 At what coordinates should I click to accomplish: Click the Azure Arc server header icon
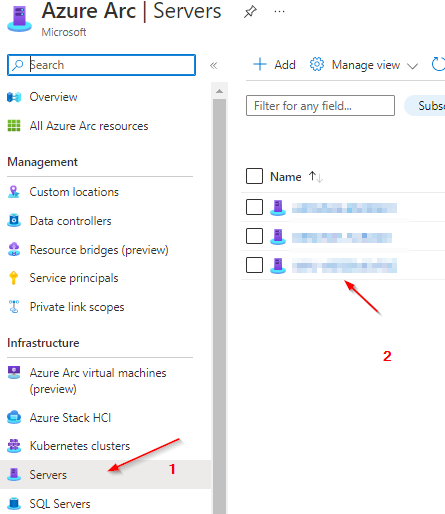pos(19,20)
